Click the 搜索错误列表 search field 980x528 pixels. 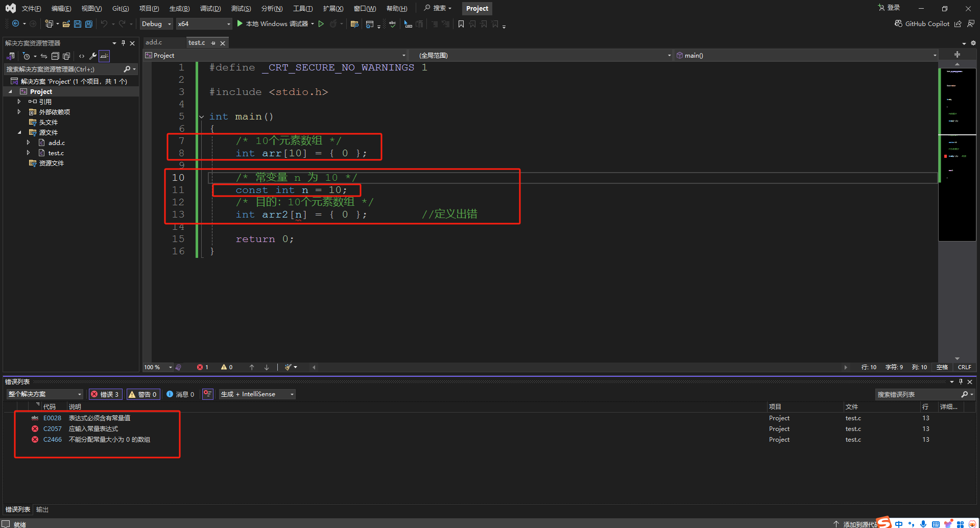pyautogui.click(x=918, y=394)
